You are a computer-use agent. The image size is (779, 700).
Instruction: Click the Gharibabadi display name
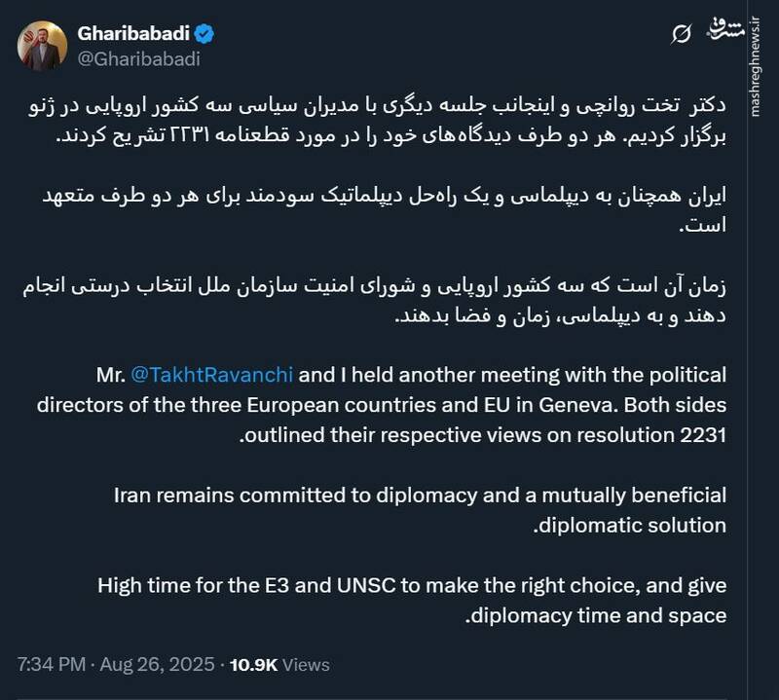coord(133,34)
